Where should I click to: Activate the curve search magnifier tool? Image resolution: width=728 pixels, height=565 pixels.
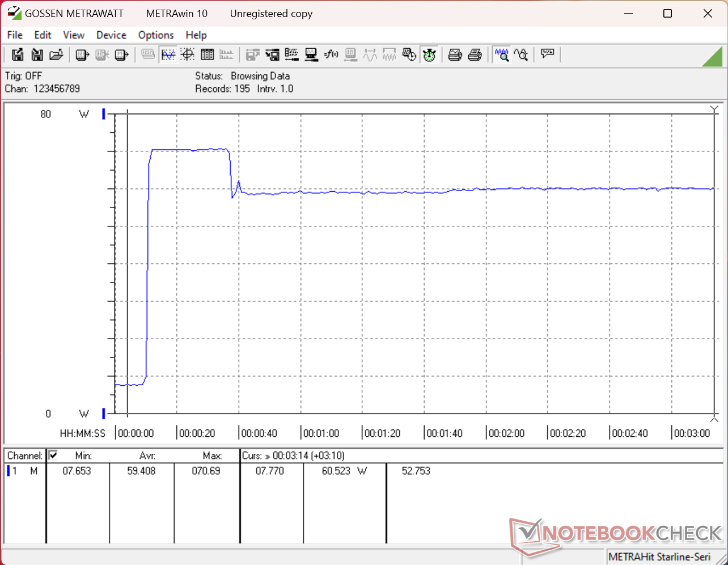[521, 55]
